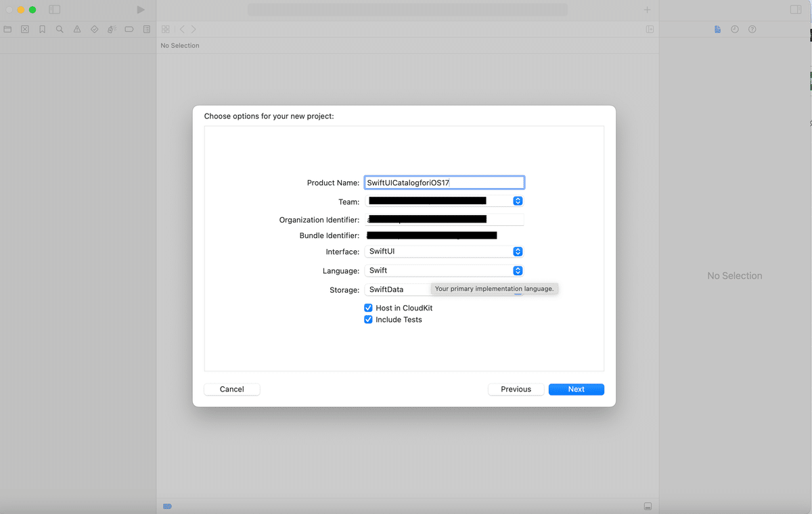The height and width of the screenshot is (514, 812).
Task: Open the Report navigator icon
Action: tap(147, 30)
